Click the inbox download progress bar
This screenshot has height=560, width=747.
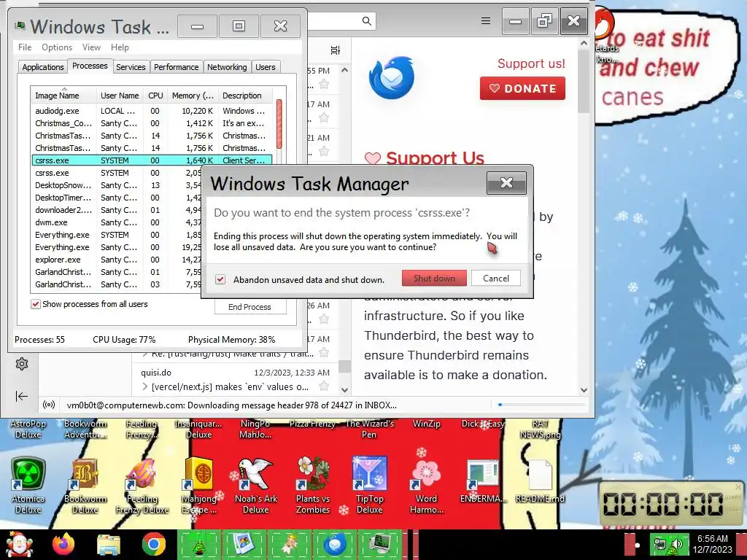pyautogui.click(x=542, y=405)
